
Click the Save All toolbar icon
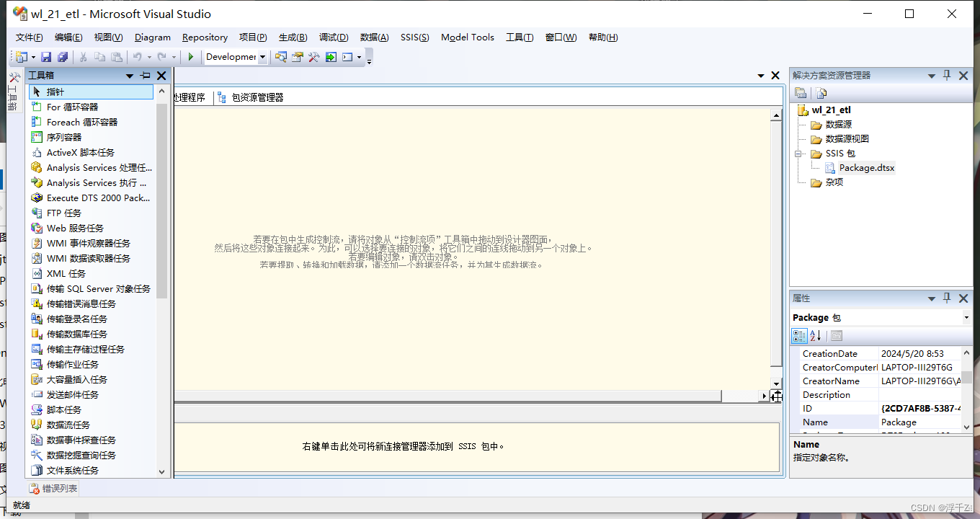point(63,57)
